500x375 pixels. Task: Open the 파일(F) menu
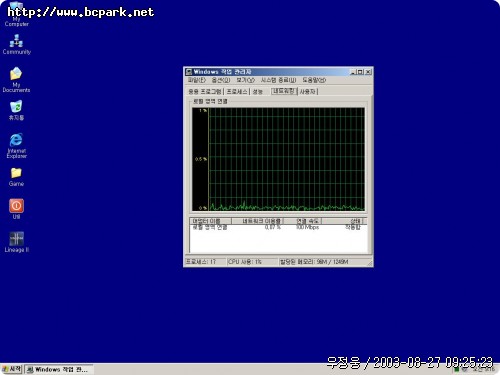tap(197, 80)
